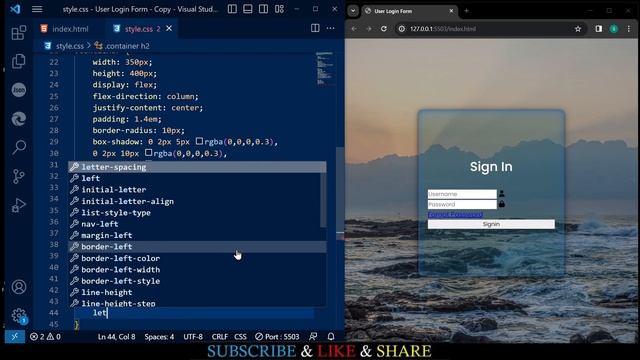This screenshot has height=360, width=640.
Task: Reload the Chrome page
Action: click(x=384, y=29)
